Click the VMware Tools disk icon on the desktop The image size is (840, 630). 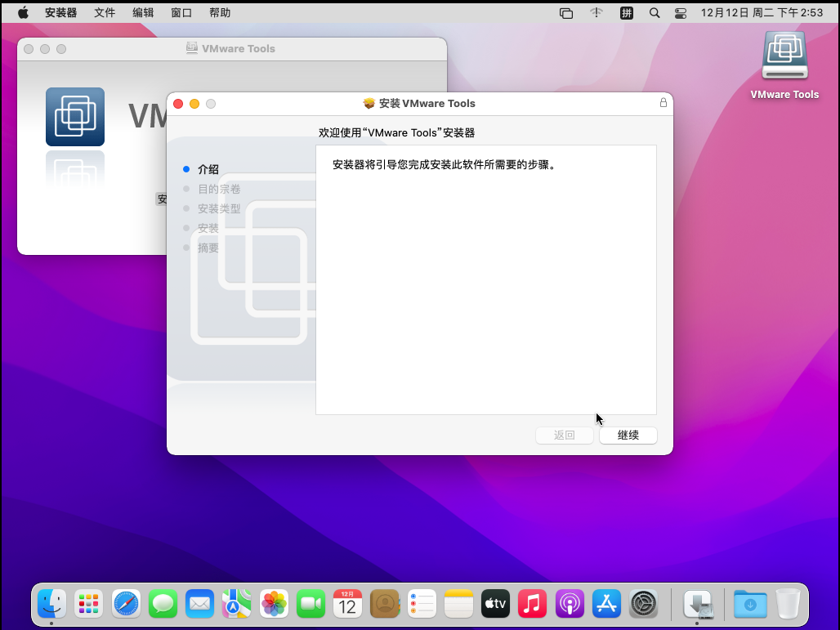784,56
